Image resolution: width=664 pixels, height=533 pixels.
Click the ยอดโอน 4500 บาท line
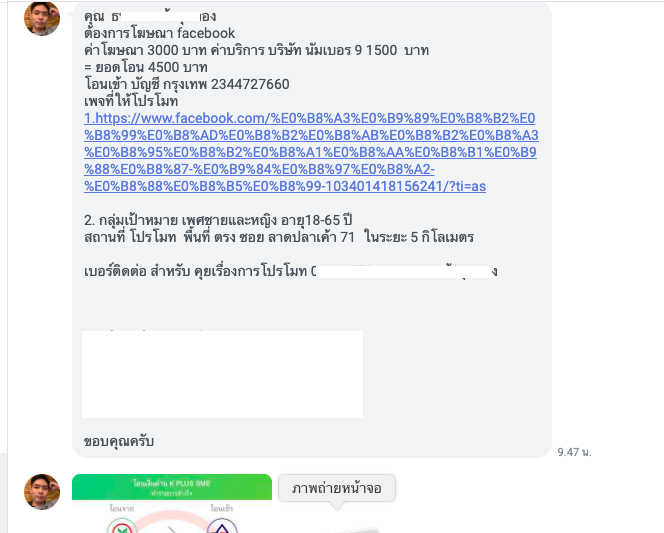pyautogui.click(x=146, y=67)
